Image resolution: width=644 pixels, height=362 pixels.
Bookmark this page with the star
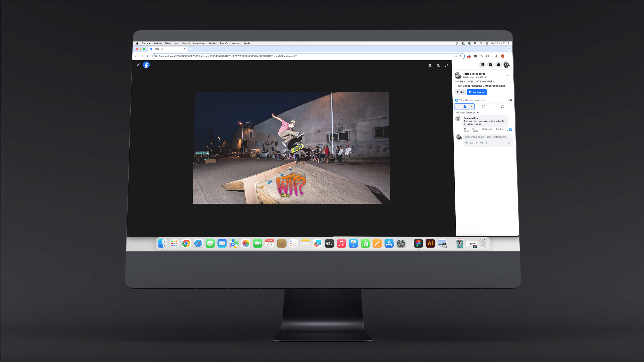pyautogui.click(x=461, y=56)
